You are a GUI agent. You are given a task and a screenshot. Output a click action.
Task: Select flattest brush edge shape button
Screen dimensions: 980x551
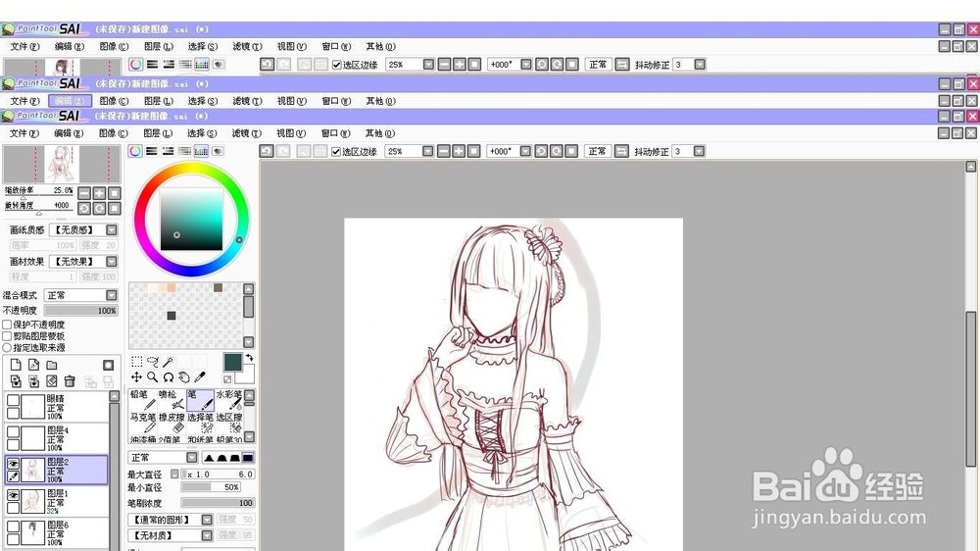pos(248,458)
